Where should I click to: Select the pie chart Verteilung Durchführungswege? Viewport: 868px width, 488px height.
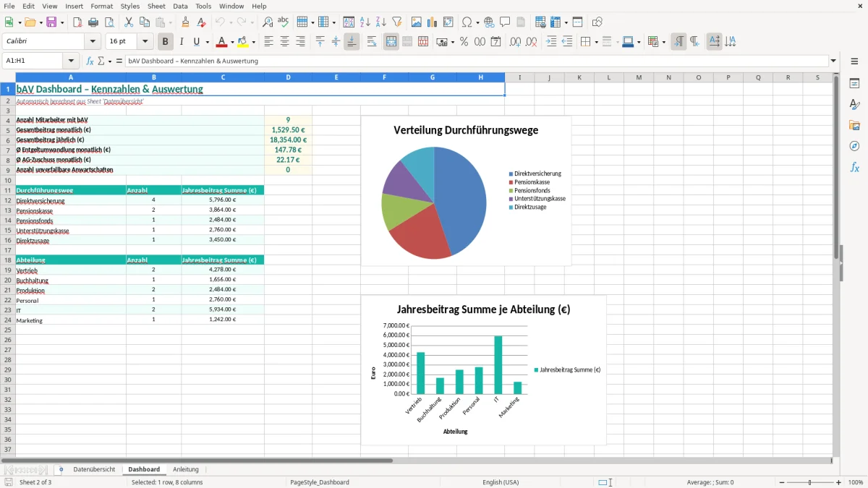pyautogui.click(x=466, y=191)
